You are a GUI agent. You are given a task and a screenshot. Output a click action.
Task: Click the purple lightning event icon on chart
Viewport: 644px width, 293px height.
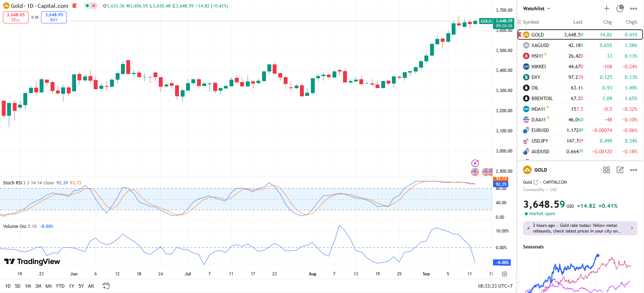[475, 163]
